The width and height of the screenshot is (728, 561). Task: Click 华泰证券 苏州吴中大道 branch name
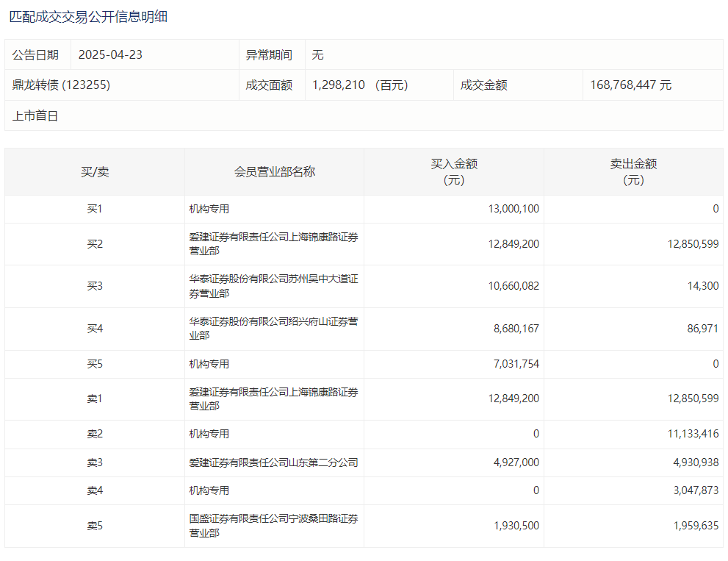(273, 286)
